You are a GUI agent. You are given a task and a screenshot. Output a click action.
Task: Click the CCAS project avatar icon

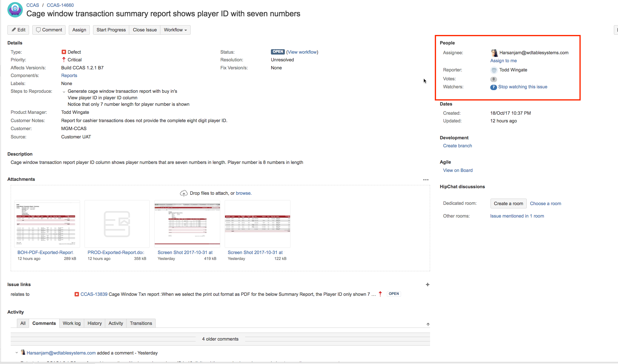point(15,10)
